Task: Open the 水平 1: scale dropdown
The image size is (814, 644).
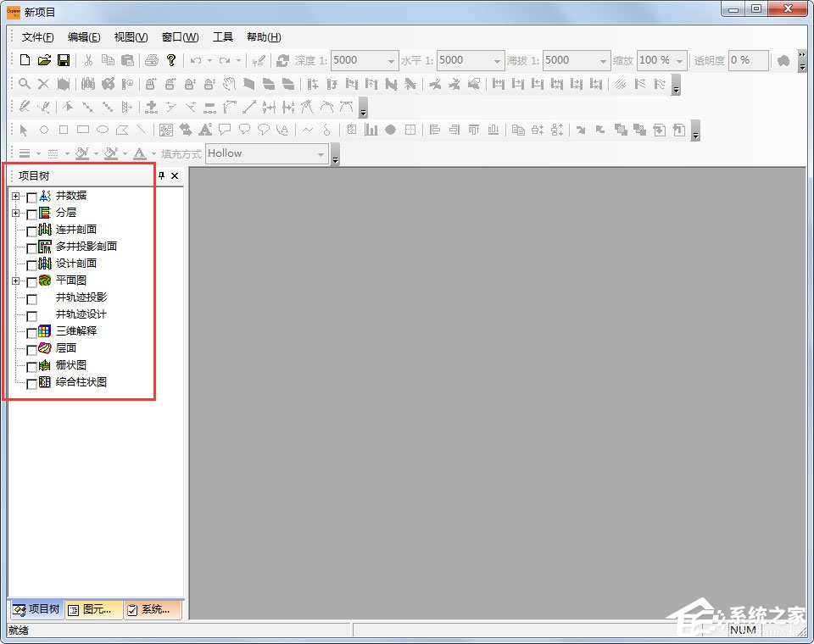Action: (x=497, y=61)
